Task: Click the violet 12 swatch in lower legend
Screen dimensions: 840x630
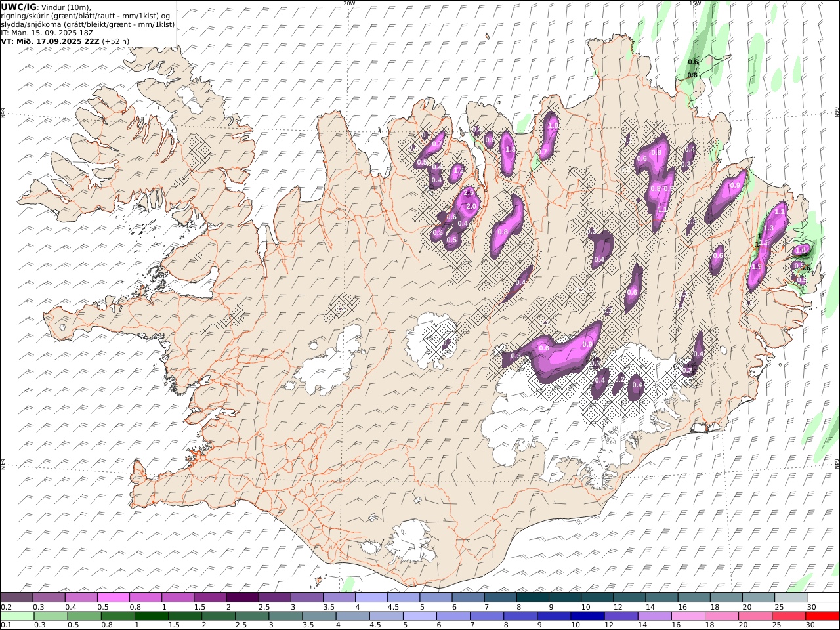Action: pos(621,616)
